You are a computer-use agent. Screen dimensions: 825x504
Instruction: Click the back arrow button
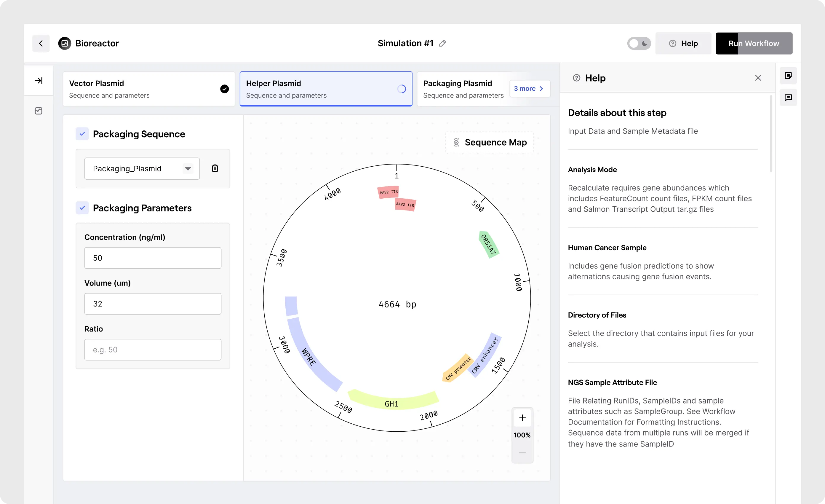41,43
